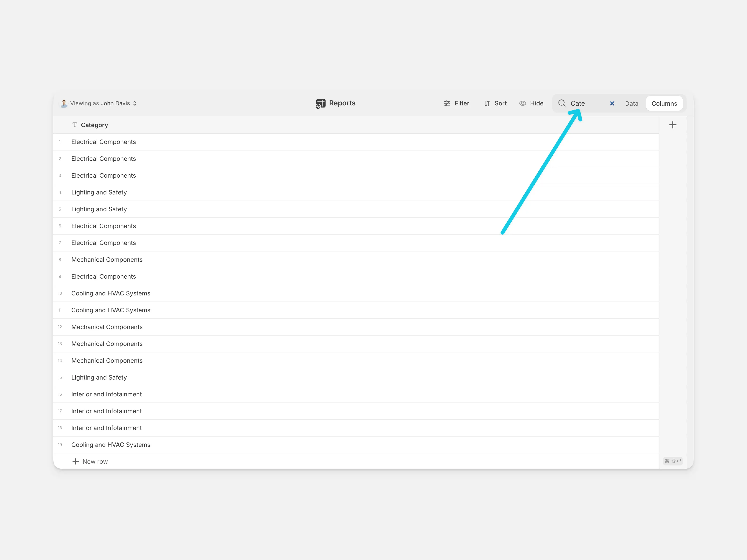This screenshot has width=747, height=560.
Task: Click the text type icon beside Category
Action: (x=75, y=125)
